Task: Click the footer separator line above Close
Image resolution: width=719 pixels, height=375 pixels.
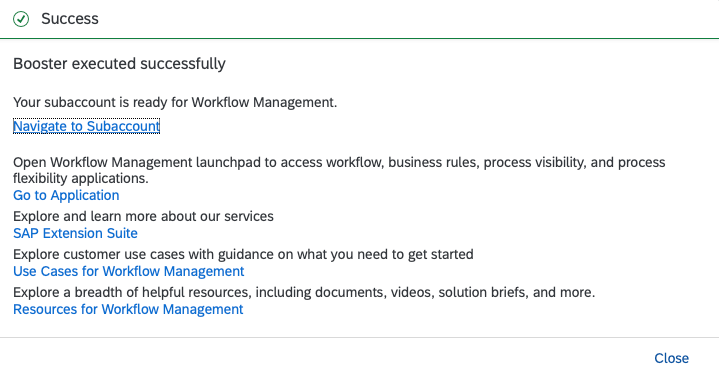Action: point(360,337)
